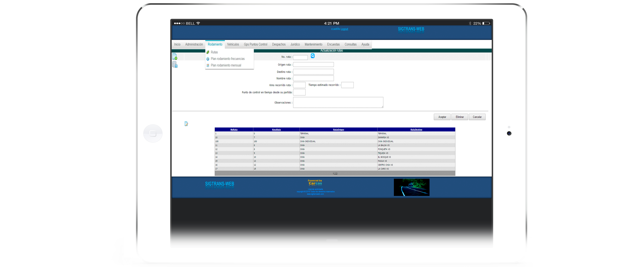The height and width of the screenshot is (270, 644).
Task: Click the LA CARO VS destination cell
Action: pyautogui.click(x=416, y=169)
